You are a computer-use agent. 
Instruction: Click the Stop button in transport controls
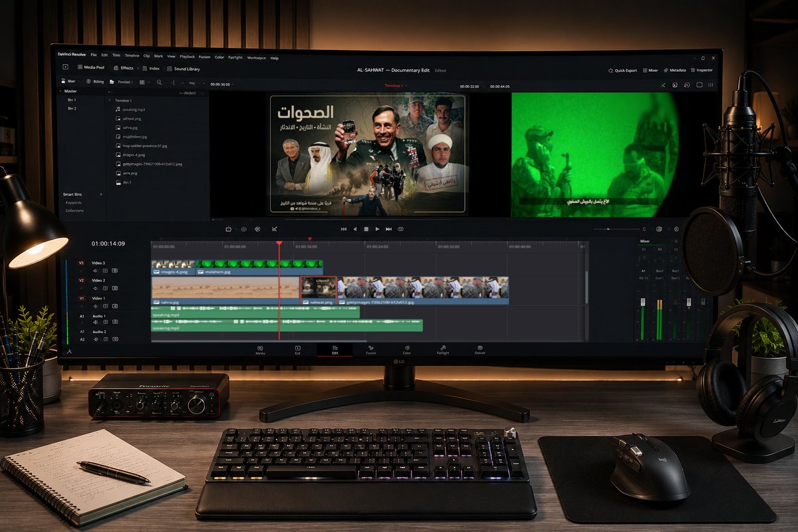[x=366, y=229]
